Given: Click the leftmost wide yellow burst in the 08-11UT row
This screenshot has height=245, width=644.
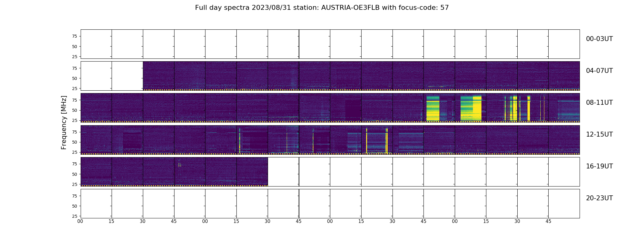Looking at the screenshot, I should pos(433,108).
